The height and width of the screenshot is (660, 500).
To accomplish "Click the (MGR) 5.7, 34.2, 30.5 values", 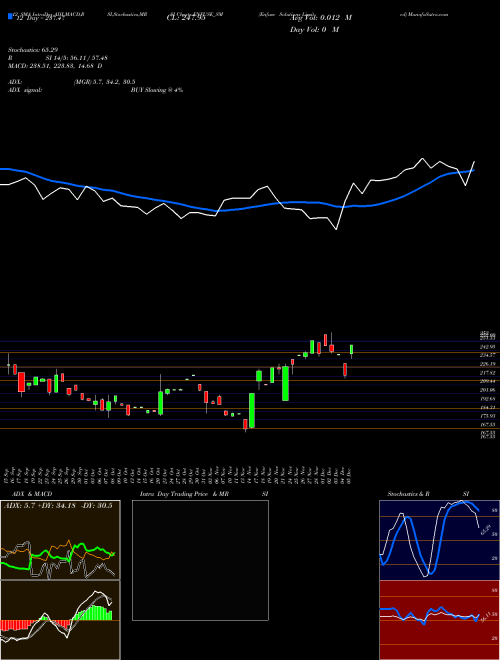I will (x=104, y=82).
